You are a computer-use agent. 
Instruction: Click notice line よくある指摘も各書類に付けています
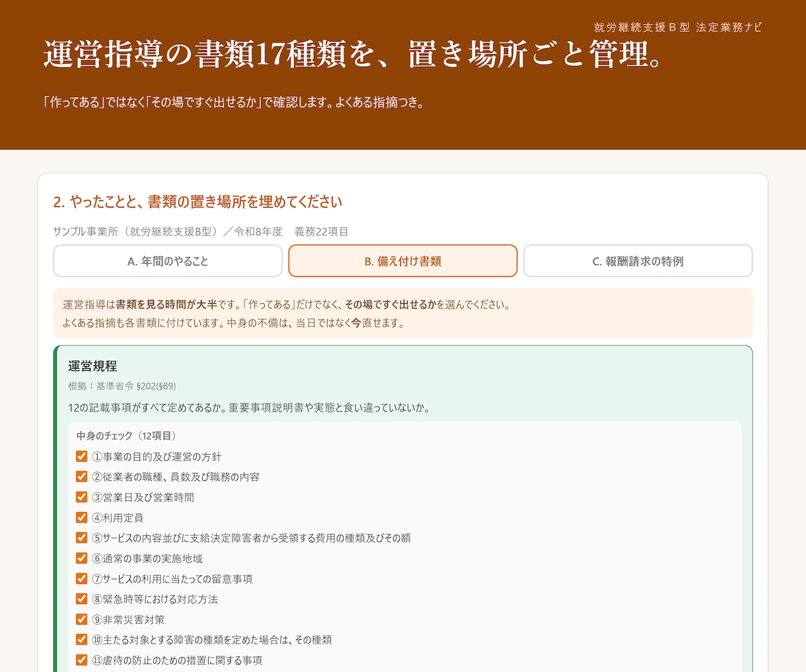pyautogui.click(x=233, y=323)
